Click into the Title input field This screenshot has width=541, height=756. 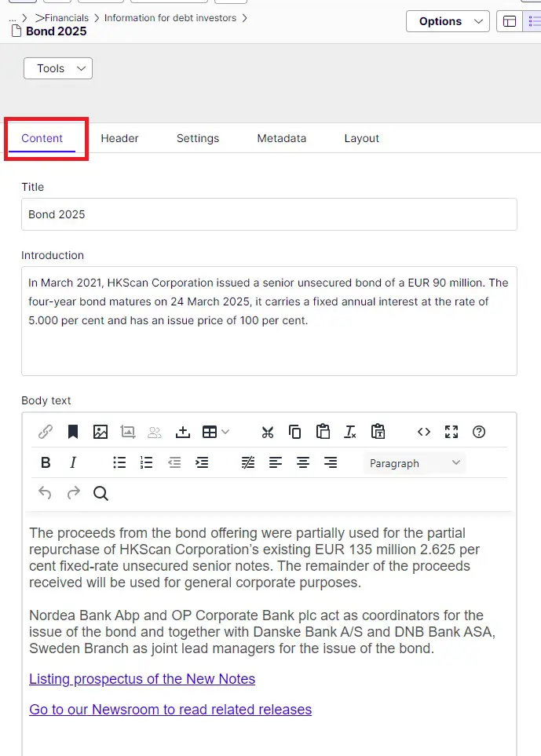[x=269, y=214]
